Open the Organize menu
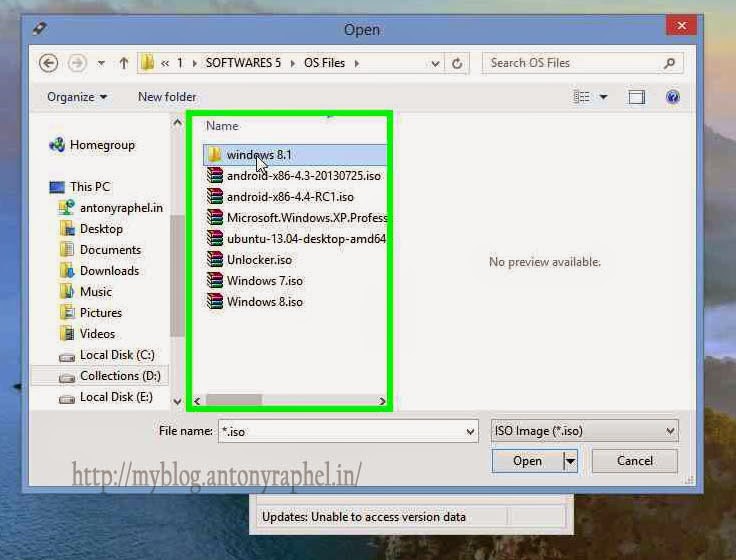This screenshot has height=560, width=736. click(x=77, y=97)
